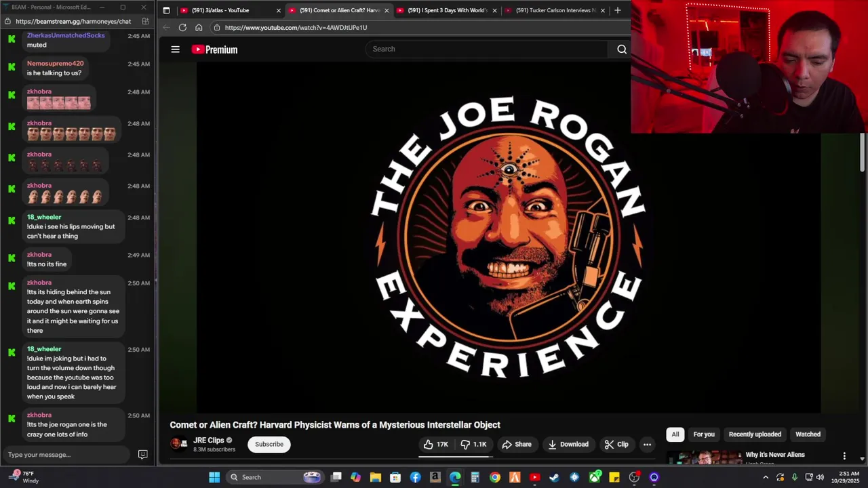Open the volume control in system tray
The height and width of the screenshot is (488, 868).
[x=820, y=477]
